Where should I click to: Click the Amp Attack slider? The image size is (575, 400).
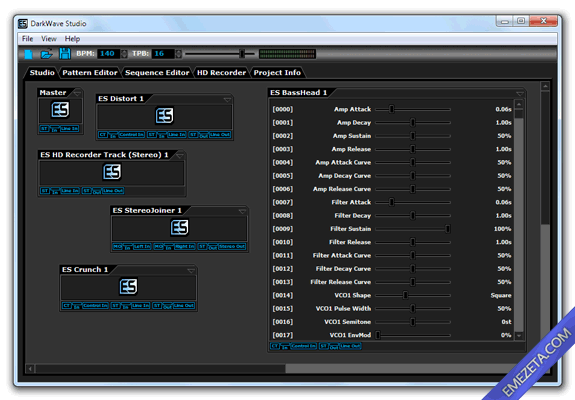[413, 109]
